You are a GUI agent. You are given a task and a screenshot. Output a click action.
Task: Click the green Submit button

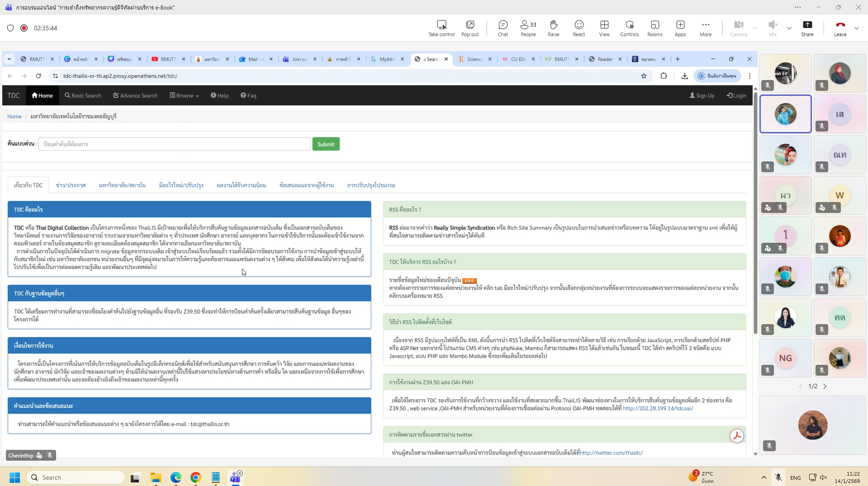click(326, 144)
